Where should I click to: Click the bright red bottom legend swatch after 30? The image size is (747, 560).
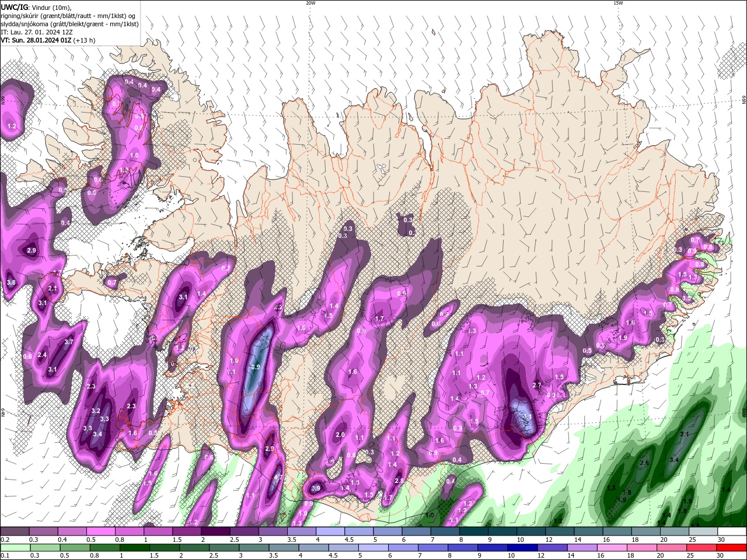pos(732,548)
